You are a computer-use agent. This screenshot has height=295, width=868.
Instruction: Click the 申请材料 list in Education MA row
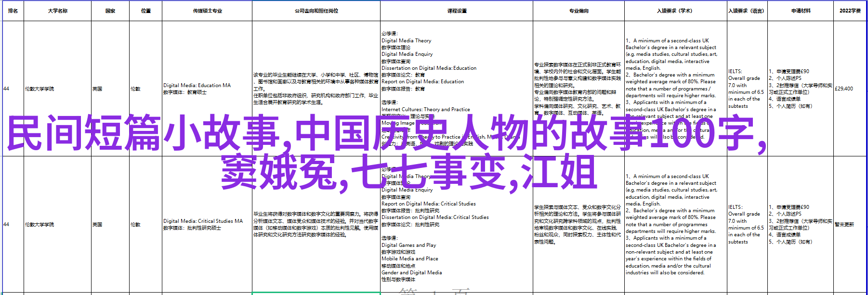801,89
